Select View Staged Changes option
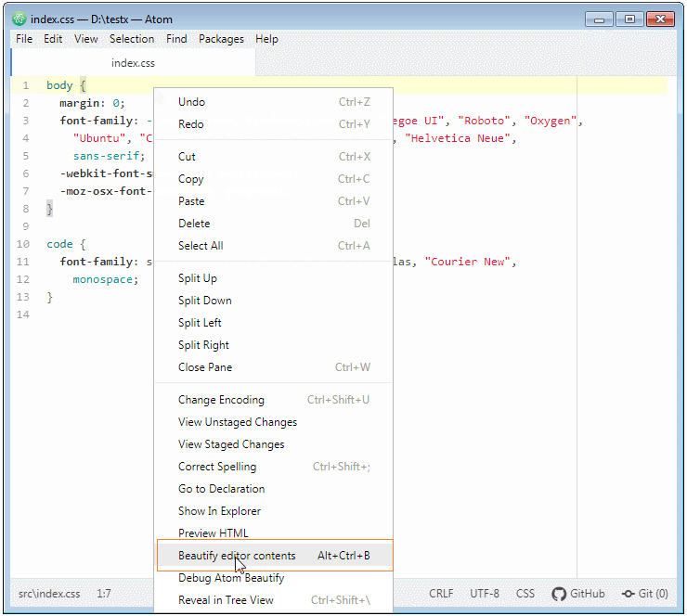Viewport: 687px width, 616px height. tap(231, 444)
